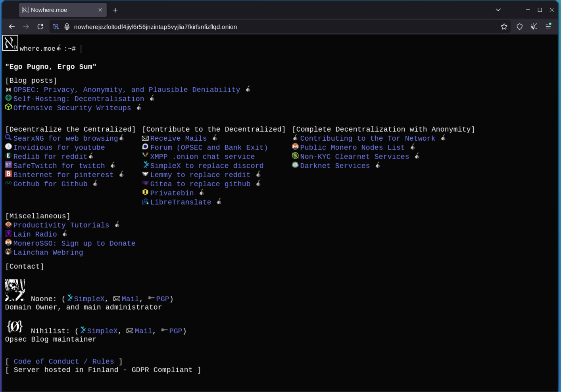Click Noone's avatar image
The width and height of the screenshot is (561, 392).
coord(15,290)
